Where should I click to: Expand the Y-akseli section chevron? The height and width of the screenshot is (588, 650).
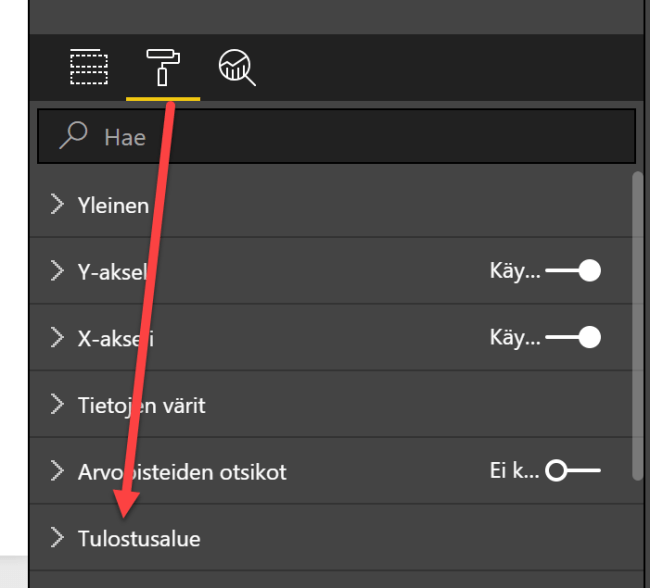[57, 271]
